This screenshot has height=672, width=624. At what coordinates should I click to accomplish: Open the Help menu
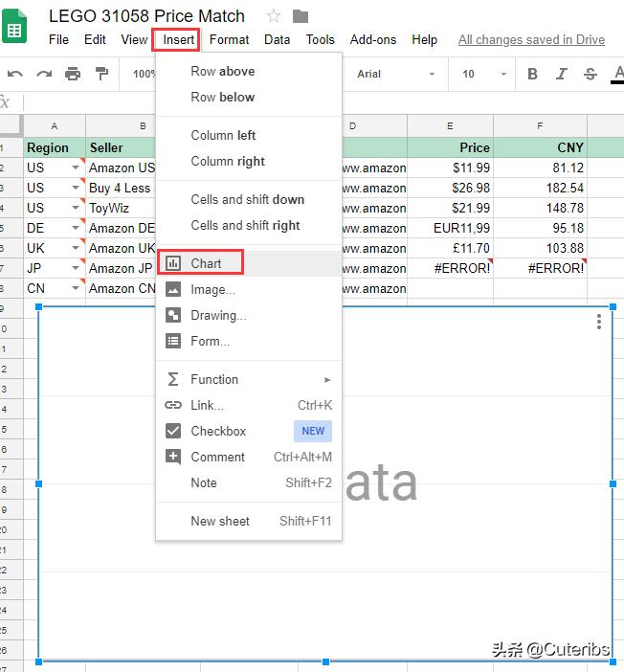pos(424,40)
